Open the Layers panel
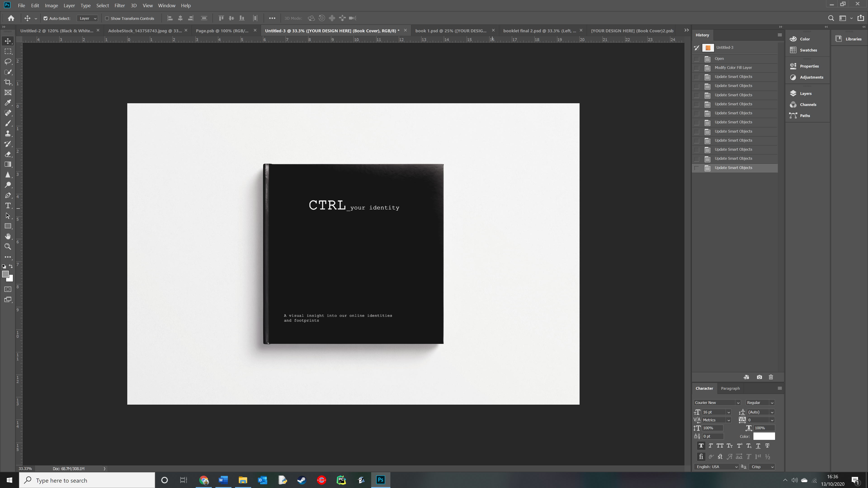Viewport: 868px width, 488px height. point(805,94)
